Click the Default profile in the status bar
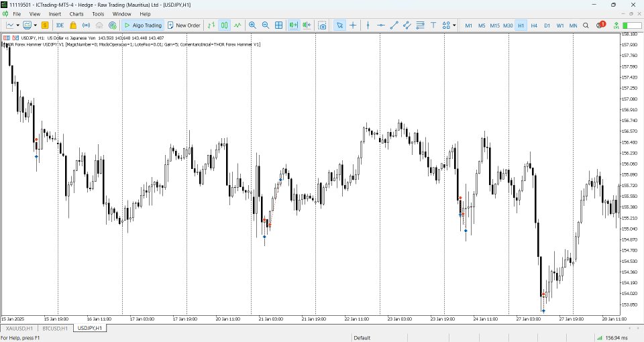Image resolution: width=644 pixels, height=342 pixels. tap(362, 338)
